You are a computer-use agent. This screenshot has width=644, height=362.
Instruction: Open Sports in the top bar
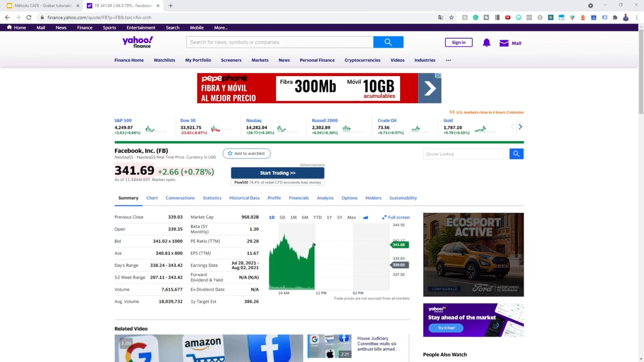tap(109, 27)
